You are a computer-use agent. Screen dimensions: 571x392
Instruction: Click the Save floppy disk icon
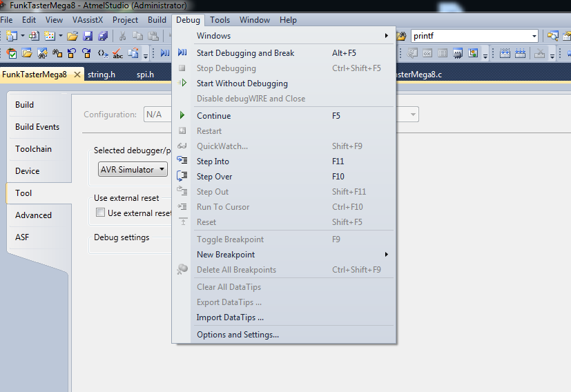tap(88, 36)
